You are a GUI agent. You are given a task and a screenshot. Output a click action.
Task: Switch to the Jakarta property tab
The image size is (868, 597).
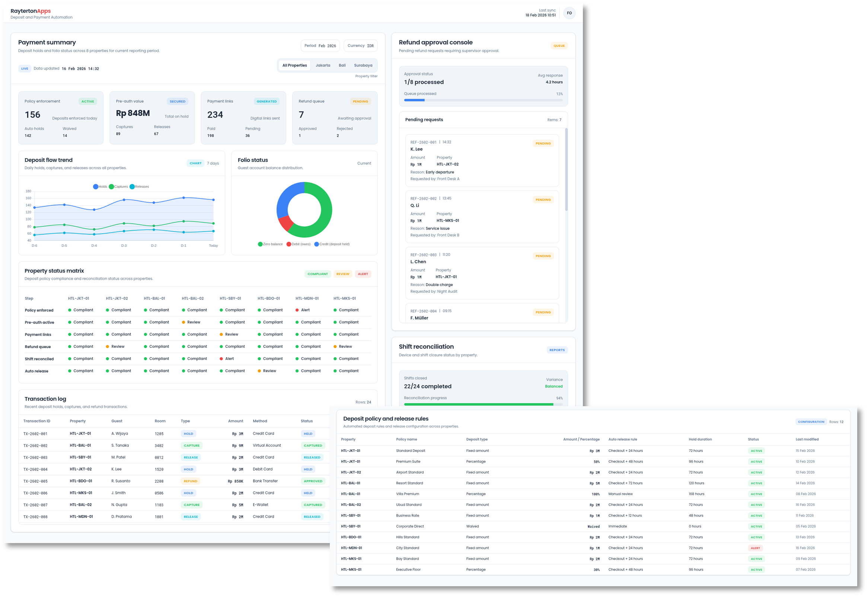tap(323, 65)
